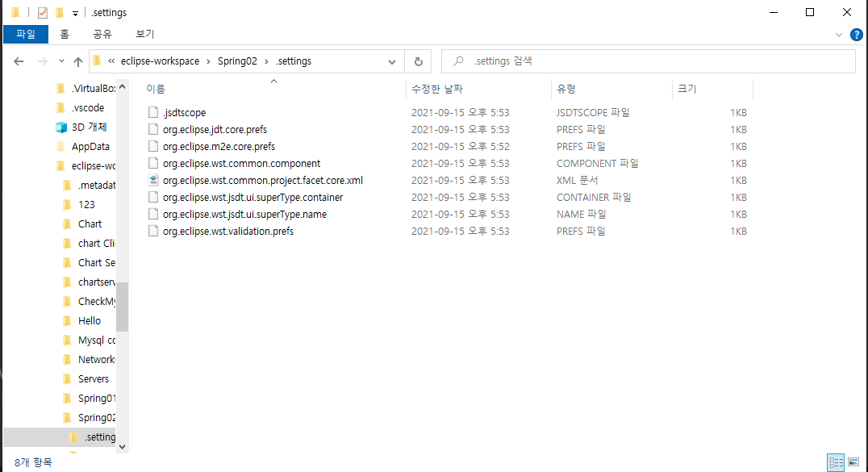Select org.eclipse.wst.validation.prefs file
868x472 pixels.
click(228, 231)
